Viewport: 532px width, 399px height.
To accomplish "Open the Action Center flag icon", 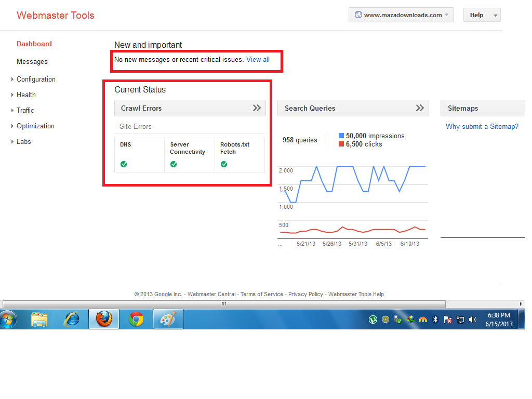I will pyautogui.click(x=448, y=320).
